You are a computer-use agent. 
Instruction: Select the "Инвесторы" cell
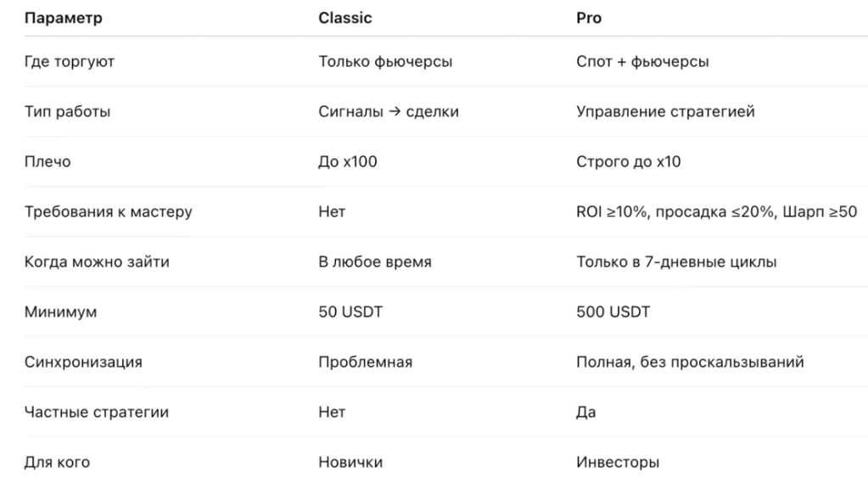[x=618, y=462]
